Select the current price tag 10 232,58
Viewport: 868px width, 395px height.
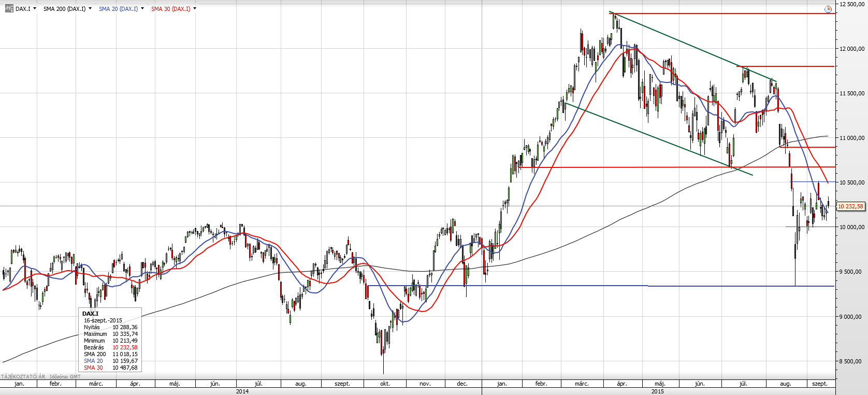851,206
